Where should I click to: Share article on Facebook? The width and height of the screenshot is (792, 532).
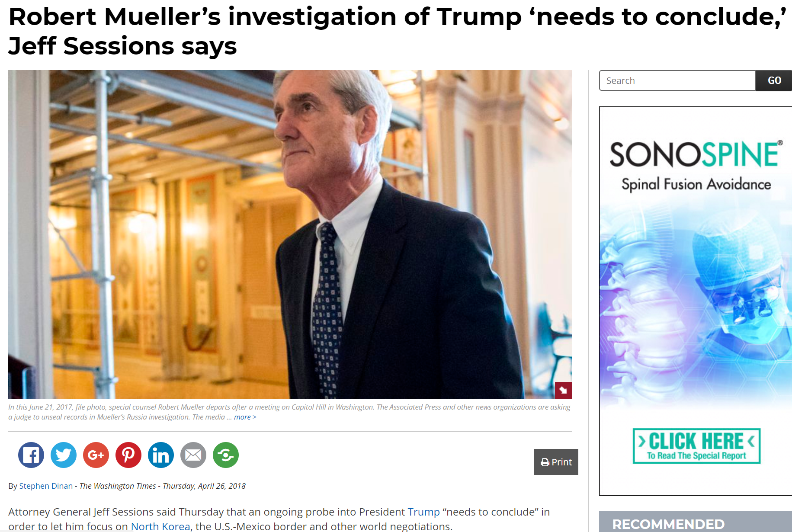[x=31, y=455]
